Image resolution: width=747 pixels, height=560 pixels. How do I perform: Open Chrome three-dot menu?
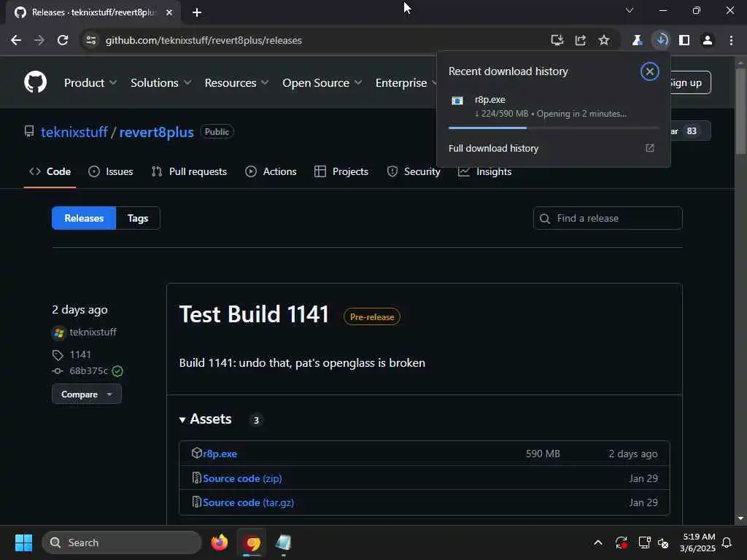pyautogui.click(x=731, y=41)
